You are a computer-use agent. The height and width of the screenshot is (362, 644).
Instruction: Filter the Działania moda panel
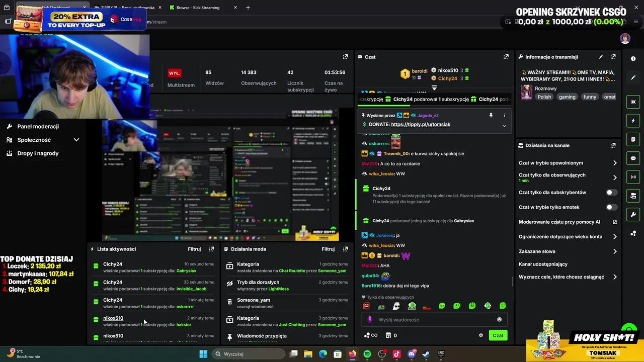pos(328,249)
